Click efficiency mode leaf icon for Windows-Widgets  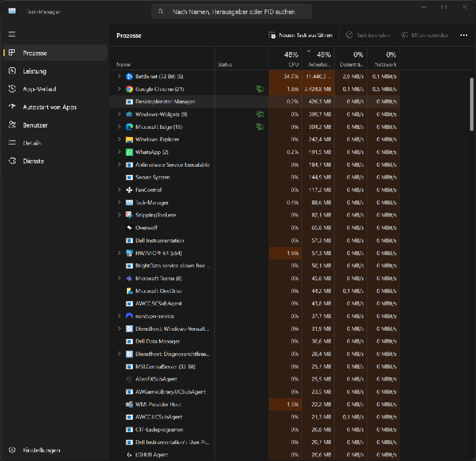[x=260, y=115]
